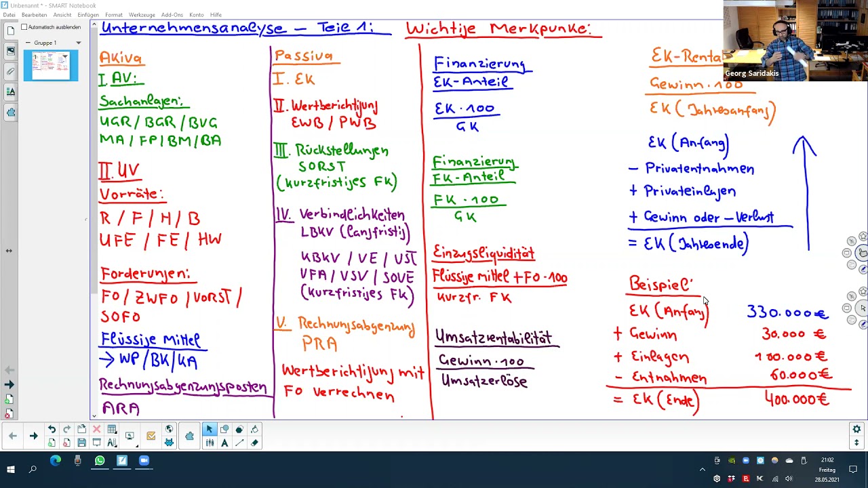Viewport: 868px width, 488px height.
Task: Launch the blue monster activity icon
Action: (x=169, y=443)
